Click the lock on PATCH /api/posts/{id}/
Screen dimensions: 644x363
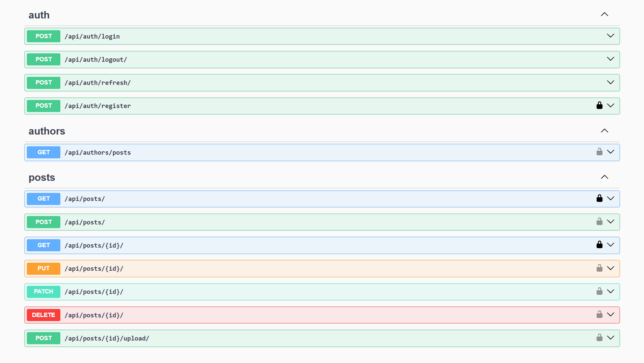click(599, 291)
